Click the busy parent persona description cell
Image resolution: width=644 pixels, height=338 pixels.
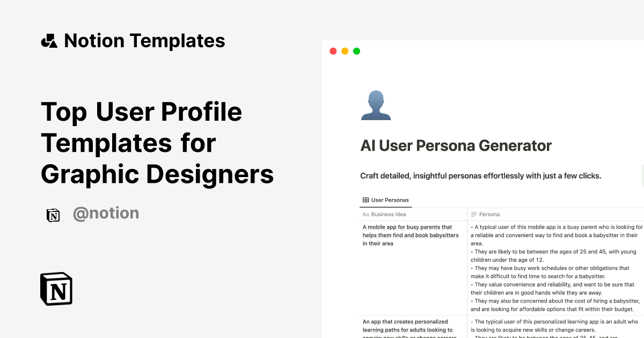point(555,268)
